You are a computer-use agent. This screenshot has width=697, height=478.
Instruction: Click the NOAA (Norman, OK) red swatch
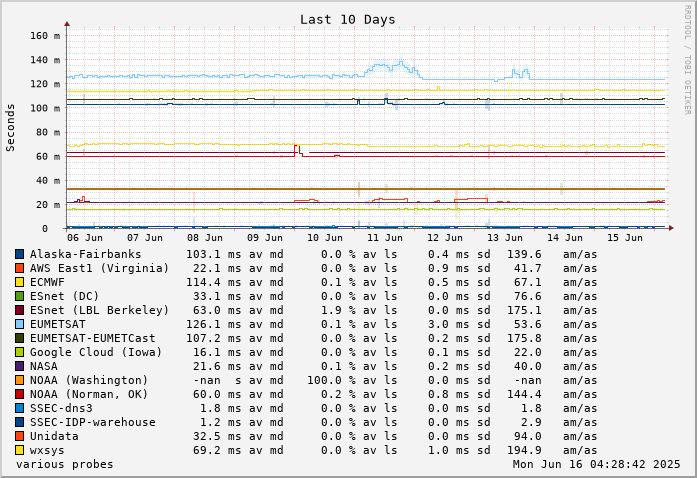click(19, 394)
